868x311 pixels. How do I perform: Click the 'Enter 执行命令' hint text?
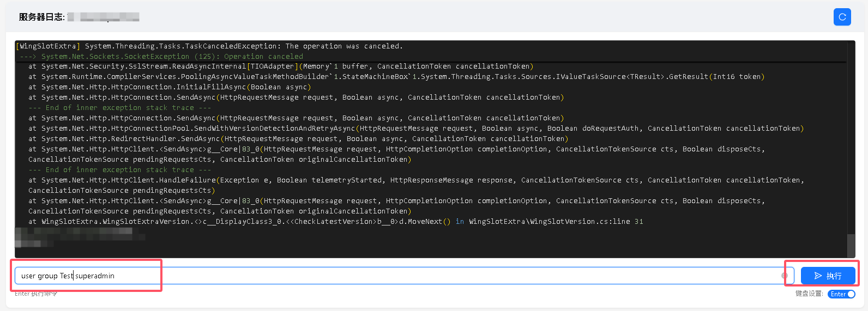[36, 294]
